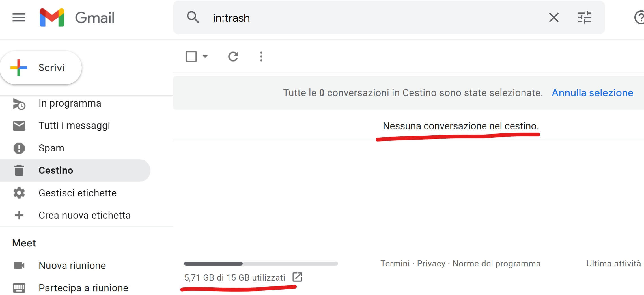The image size is (644, 295).
Task: Click inside the search mail field
Action: pos(368,18)
